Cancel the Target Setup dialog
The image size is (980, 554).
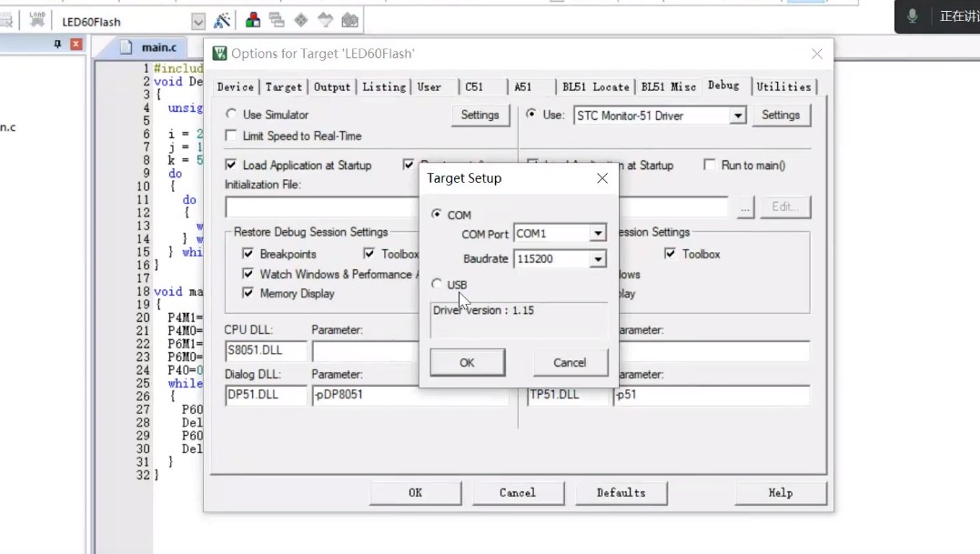[570, 362]
